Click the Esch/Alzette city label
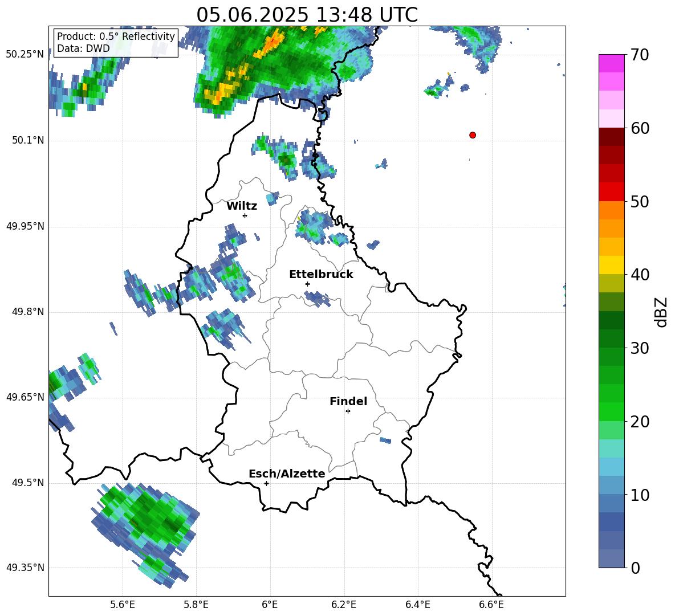This screenshot has height=616, width=675. pos(287,474)
